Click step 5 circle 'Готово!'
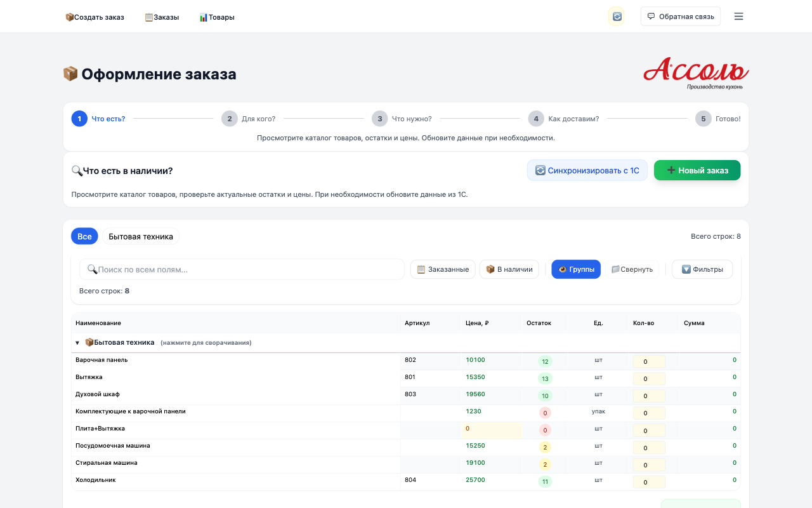This screenshot has height=508, width=812. click(703, 119)
